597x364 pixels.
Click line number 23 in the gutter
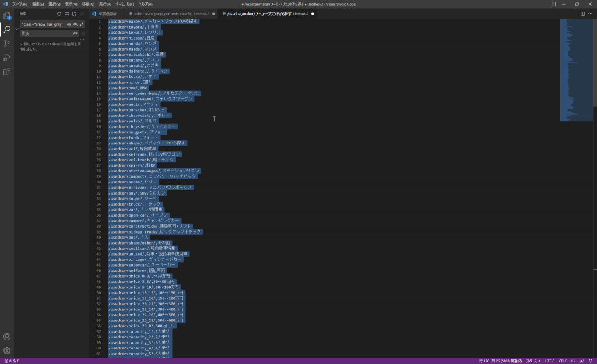pyautogui.click(x=99, y=143)
